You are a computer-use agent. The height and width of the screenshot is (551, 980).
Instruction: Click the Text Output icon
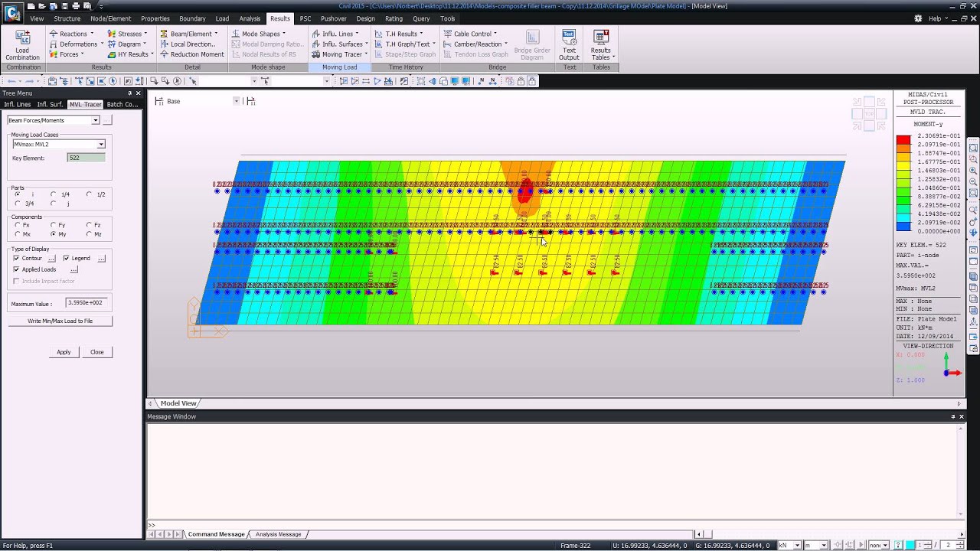coord(569,45)
